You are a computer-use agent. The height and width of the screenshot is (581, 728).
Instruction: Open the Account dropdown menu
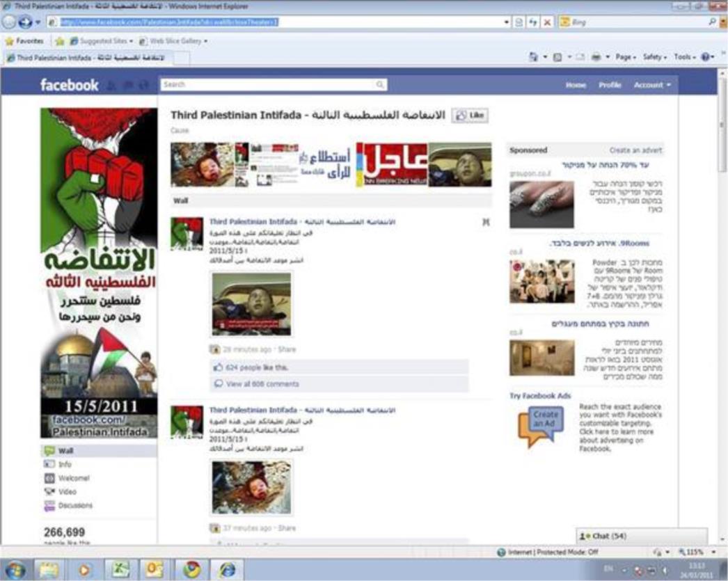pos(649,84)
